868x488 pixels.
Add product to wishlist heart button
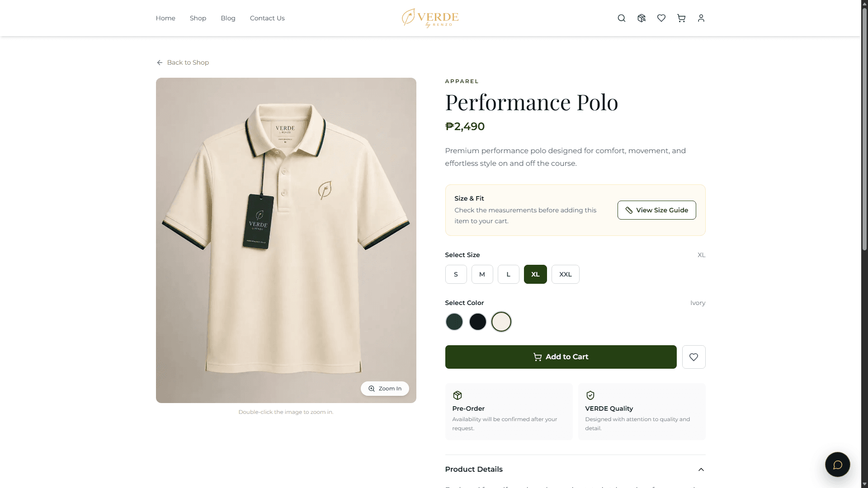click(x=693, y=357)
